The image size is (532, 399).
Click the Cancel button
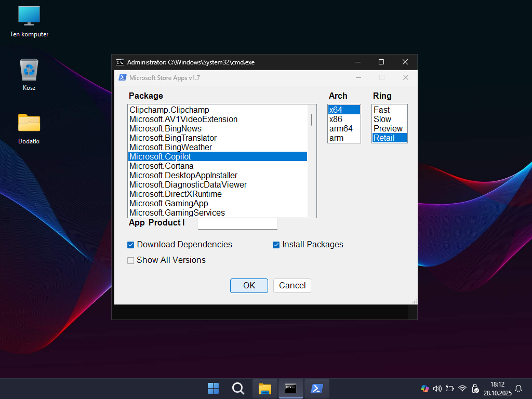(x=292, y=286)
